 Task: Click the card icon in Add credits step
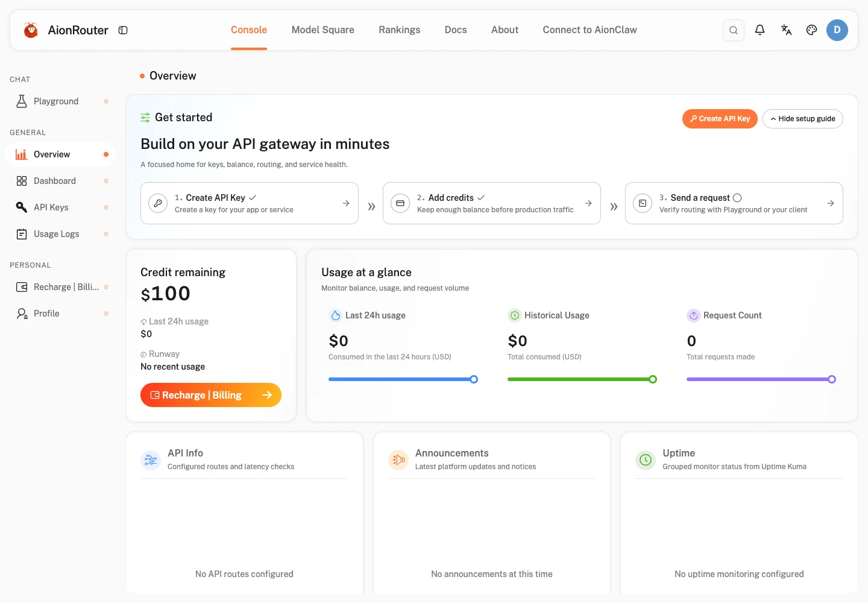click(400, 203)
